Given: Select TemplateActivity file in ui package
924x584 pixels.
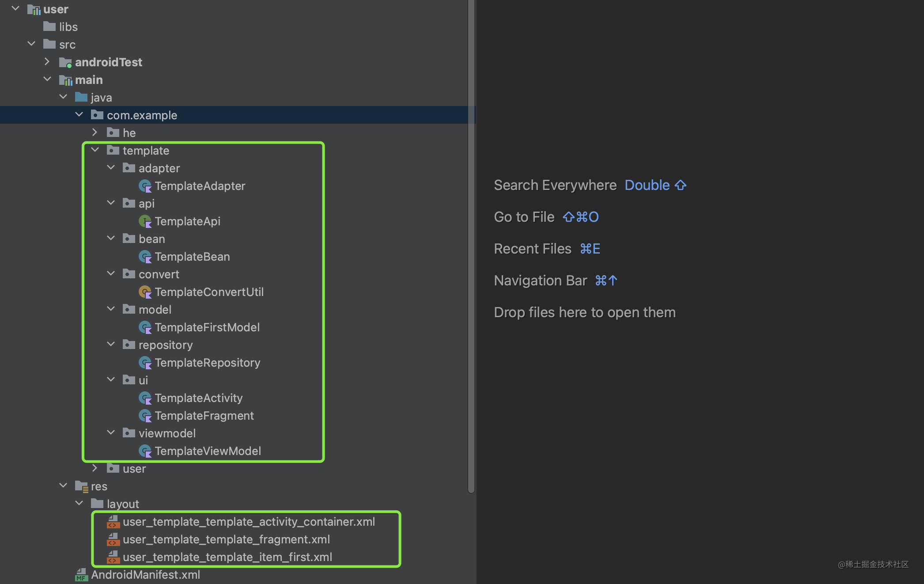Looking at the screenshot, I should pyautogui.click(x=198, y=398).
